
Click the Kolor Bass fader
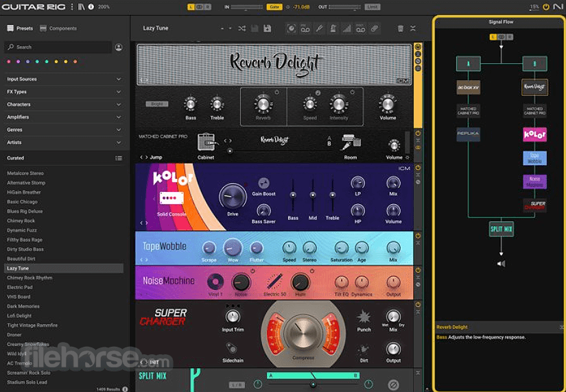(293, 195)
